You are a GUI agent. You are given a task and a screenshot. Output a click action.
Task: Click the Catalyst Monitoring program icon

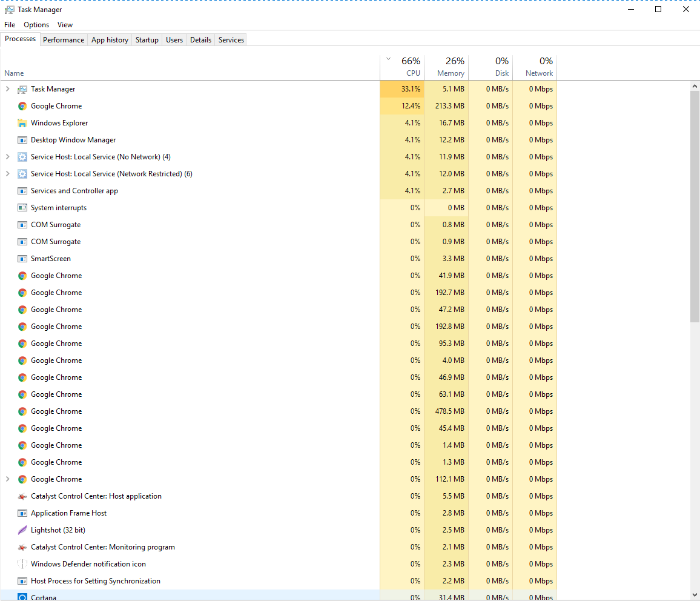pos(22,548)
